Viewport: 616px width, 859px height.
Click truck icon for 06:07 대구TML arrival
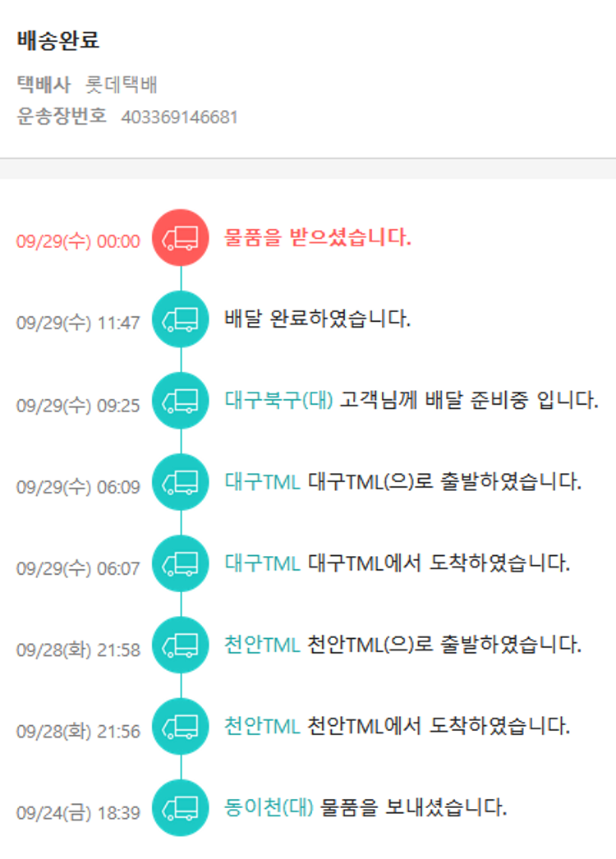coord(181,563)
